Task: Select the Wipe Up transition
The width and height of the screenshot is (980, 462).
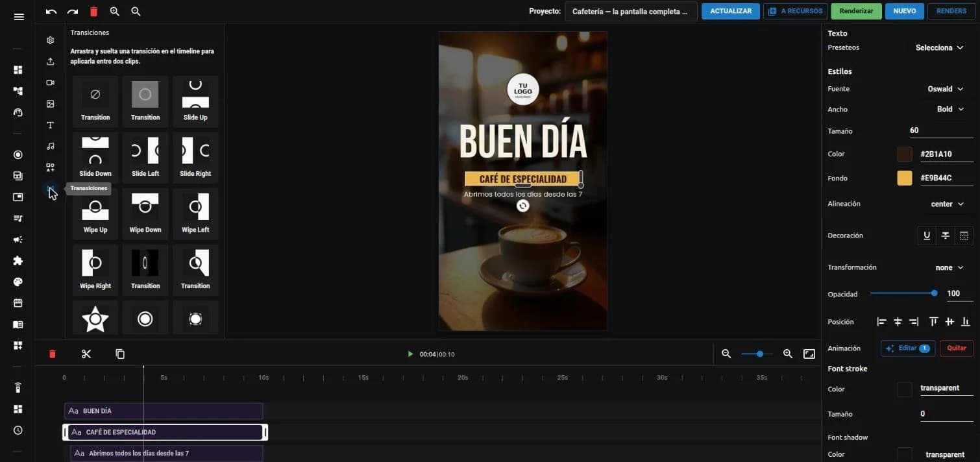Action: [95, 213]
